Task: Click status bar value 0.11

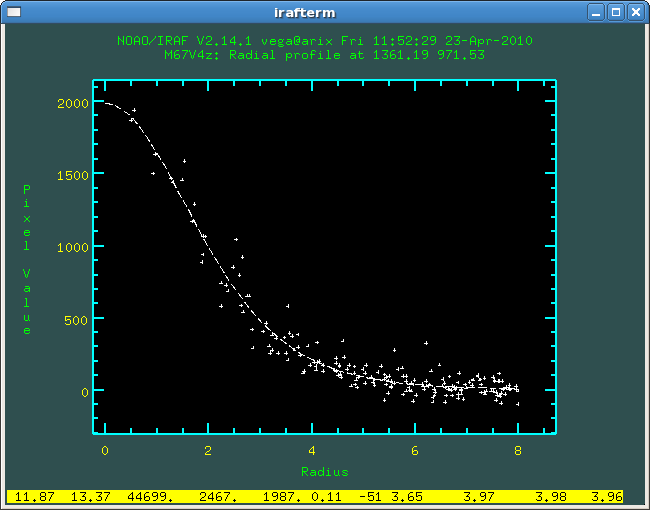Action: [x=326, y=496]
